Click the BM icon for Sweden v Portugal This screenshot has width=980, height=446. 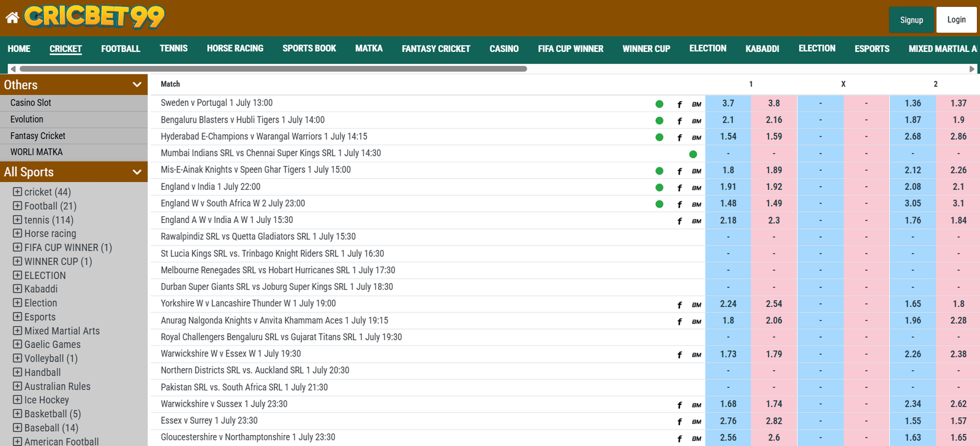coord(696,104)
